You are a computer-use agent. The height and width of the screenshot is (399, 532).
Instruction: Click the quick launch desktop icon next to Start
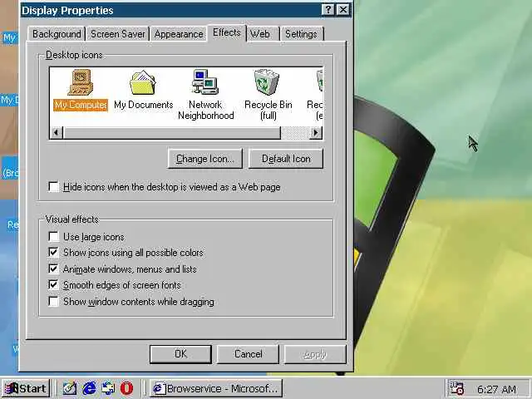click(x=70, y=388)
